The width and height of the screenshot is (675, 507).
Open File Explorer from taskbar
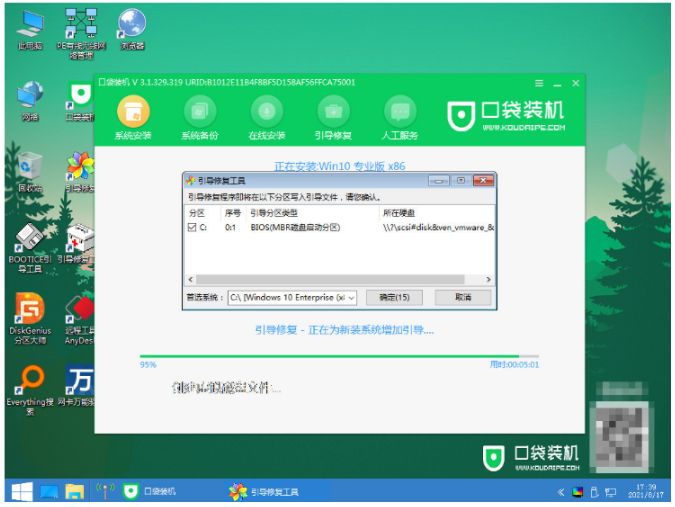click(75, 491)
